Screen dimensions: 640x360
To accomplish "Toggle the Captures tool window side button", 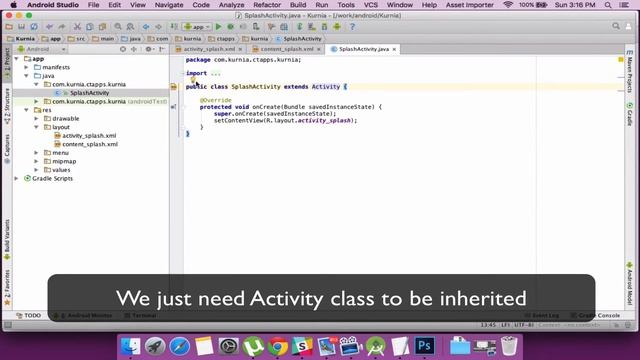I will [7, 149].
